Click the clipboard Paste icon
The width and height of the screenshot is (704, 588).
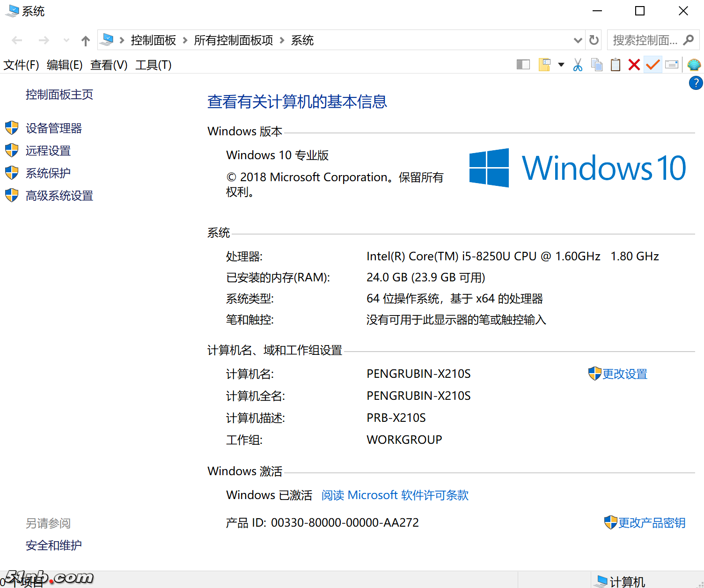615,65
